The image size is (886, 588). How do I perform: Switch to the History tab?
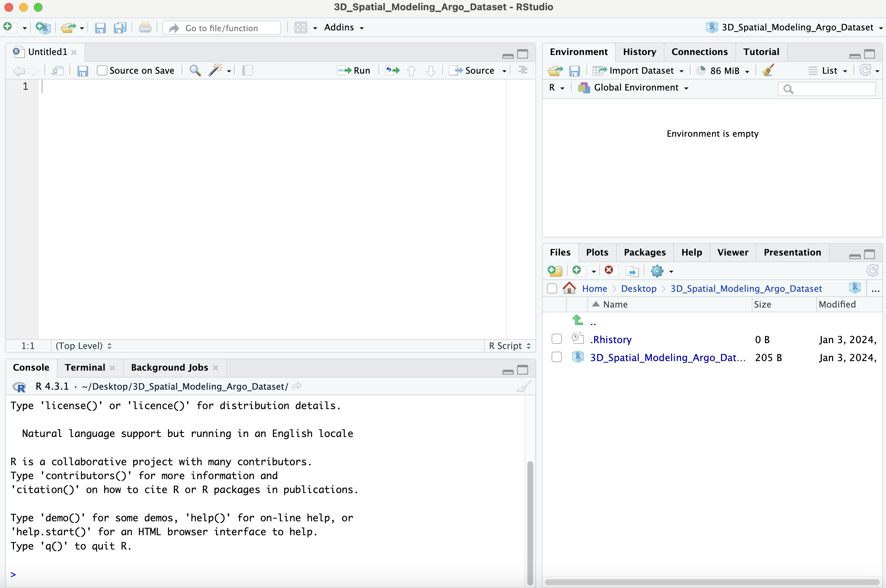[x=640, y=52]
